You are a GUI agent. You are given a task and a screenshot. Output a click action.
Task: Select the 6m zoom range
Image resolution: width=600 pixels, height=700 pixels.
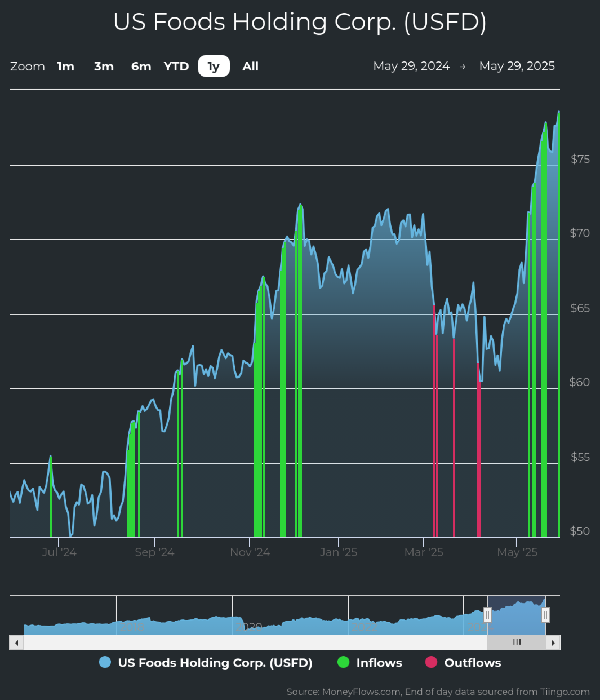pyautogui.click(x=141, y=67)
